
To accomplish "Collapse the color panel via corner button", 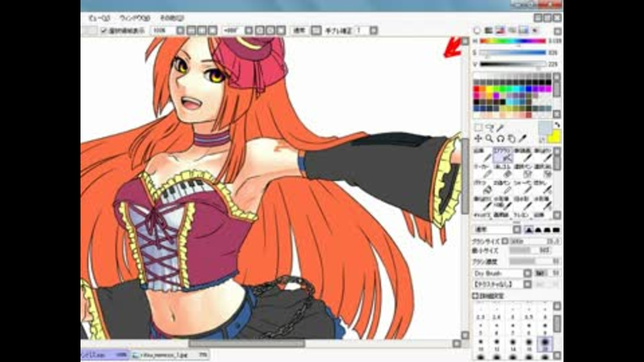I will tap(557, 32).
